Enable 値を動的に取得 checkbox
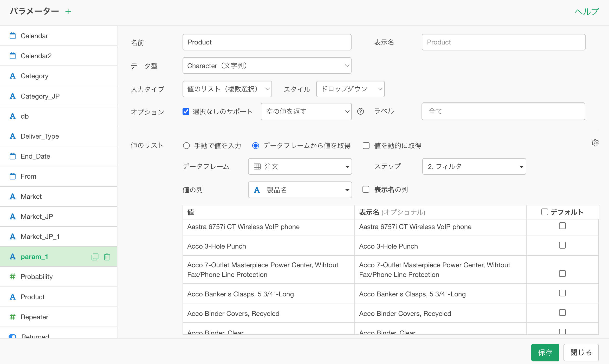Viewport: 609px width, 364px height. 366,146
